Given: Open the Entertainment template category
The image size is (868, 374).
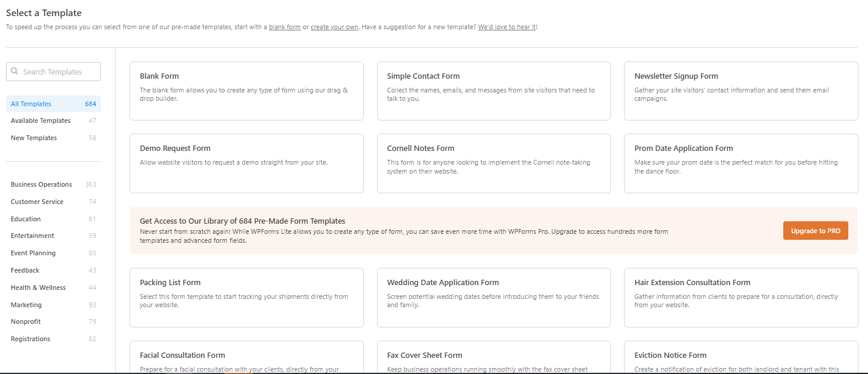Looking at the screenshot, I should [x=53, y=236].
